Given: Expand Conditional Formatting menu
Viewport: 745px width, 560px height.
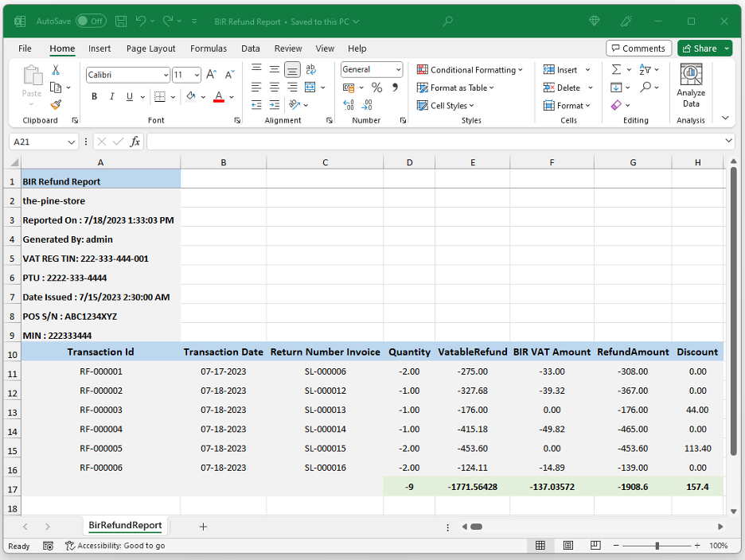Looking at the screenshot, I should coord(470,70).
